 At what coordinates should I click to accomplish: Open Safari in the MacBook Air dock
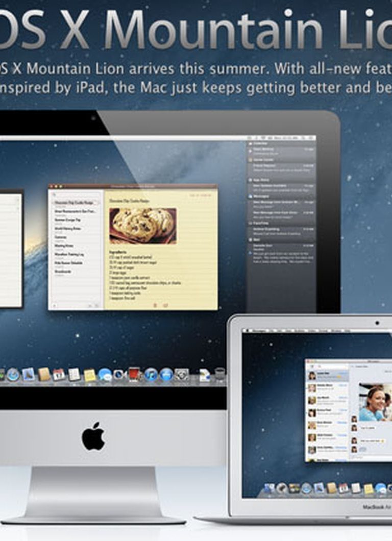point(307,488)
